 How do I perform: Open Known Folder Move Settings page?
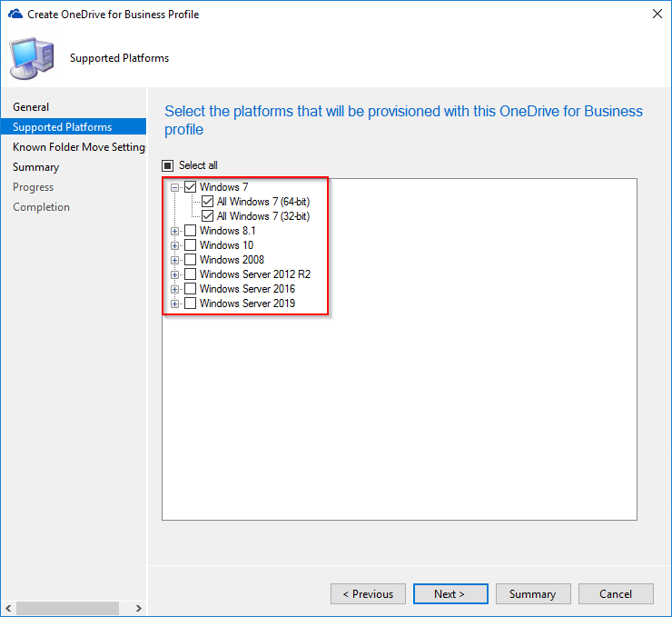coord(78,147)
